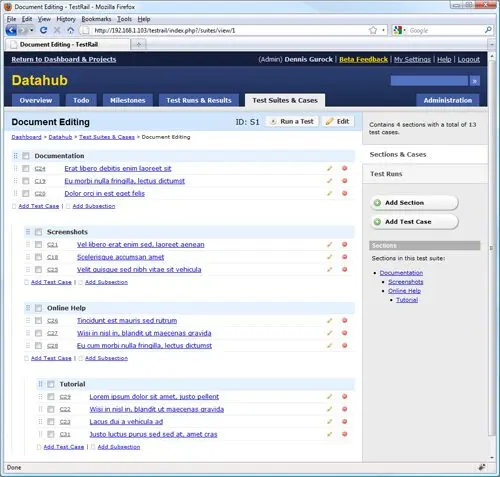
Task: Click the search magnifier icon in Google box
Action: point(488,30)
